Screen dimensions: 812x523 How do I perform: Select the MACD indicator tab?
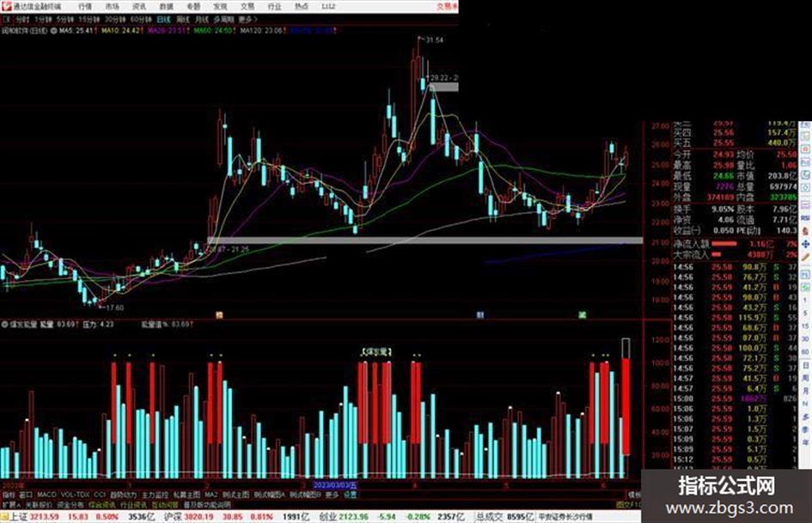click(x=46, y=495)
